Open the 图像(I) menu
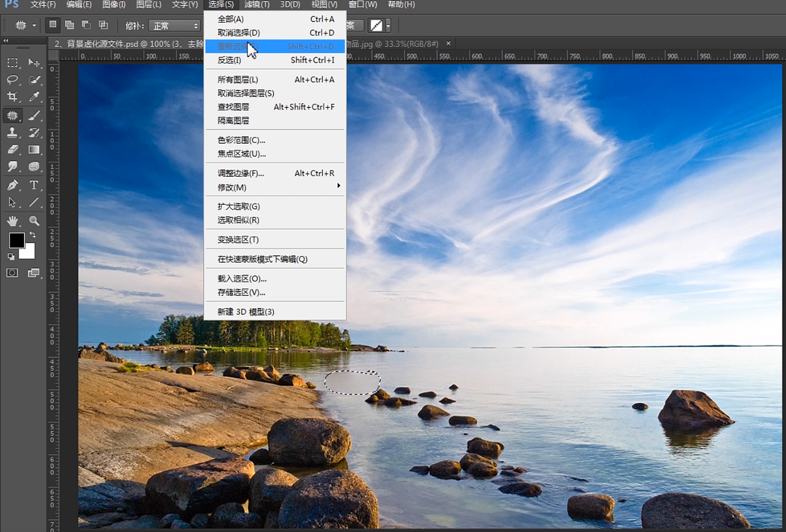786x532 pixels. [x=114, y=4]
